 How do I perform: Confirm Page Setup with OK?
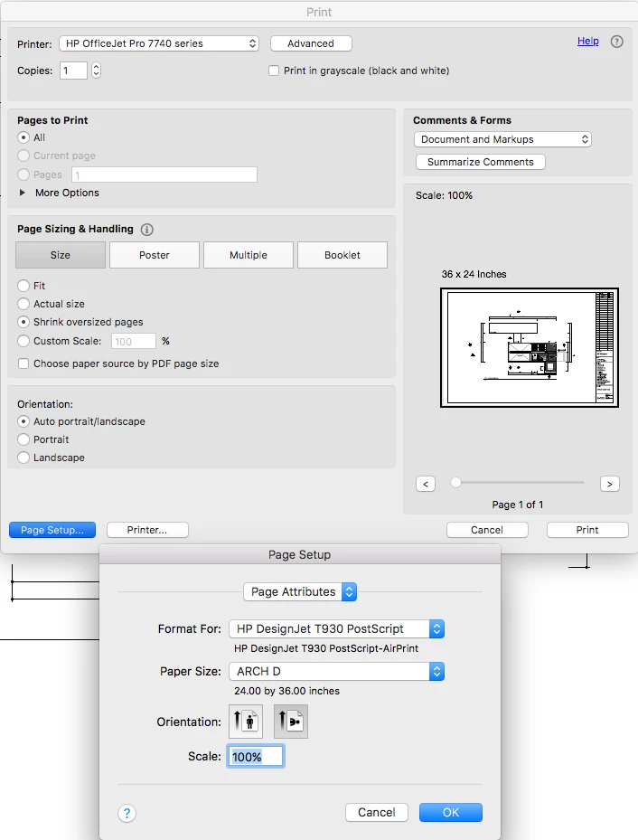451,812
